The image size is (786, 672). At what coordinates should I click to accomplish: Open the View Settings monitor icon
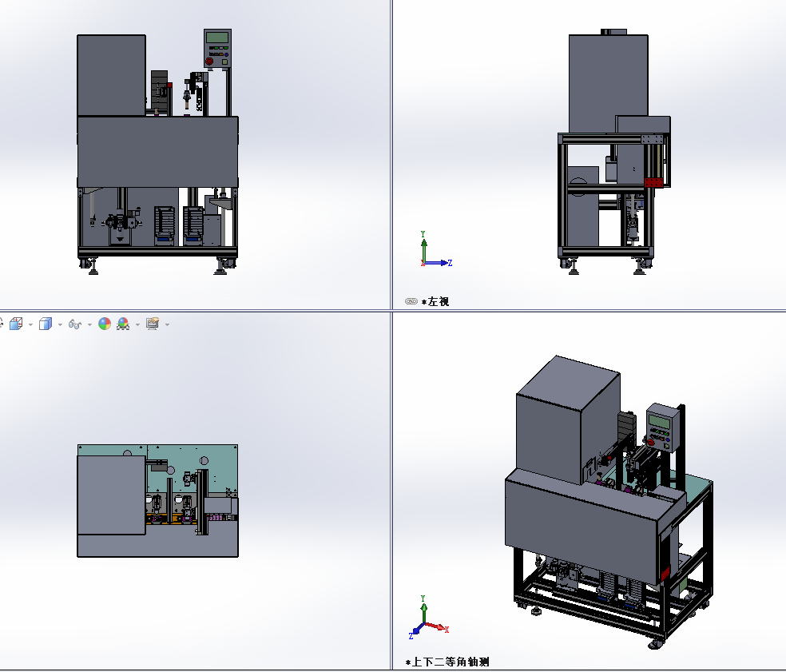point(153,324)
